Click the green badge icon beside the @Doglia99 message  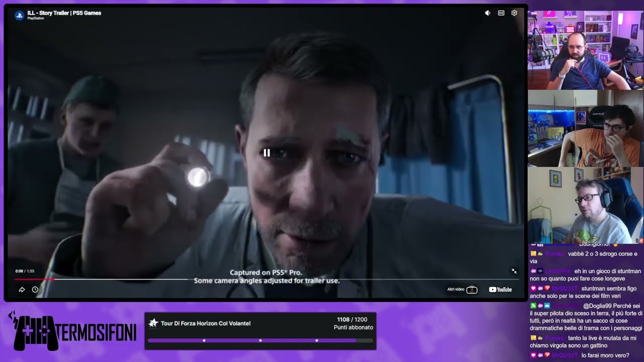click(x=533, y=306)
